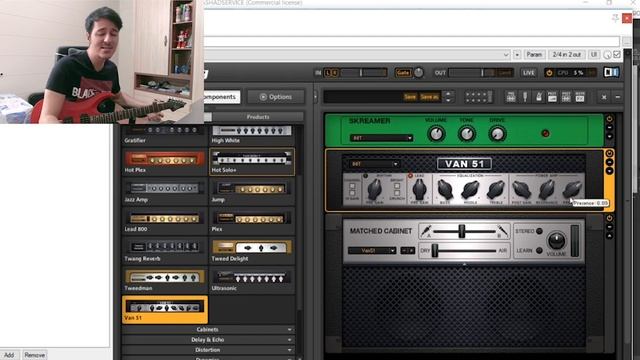Toggle the input L channel button
640x360 pixels.
(x=327, y=73)
